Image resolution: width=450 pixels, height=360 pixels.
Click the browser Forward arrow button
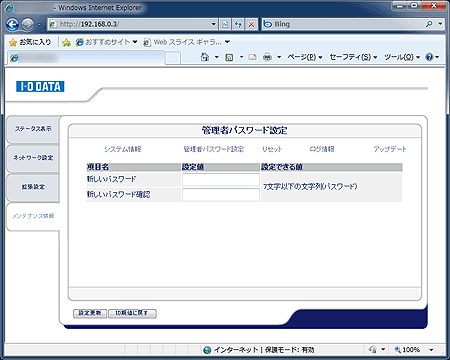click(28, 24)
